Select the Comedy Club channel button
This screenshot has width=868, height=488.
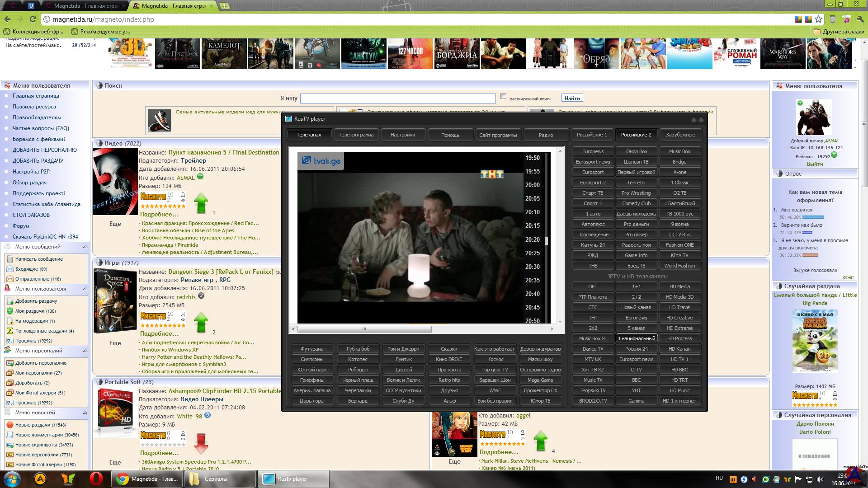(636, 203)
